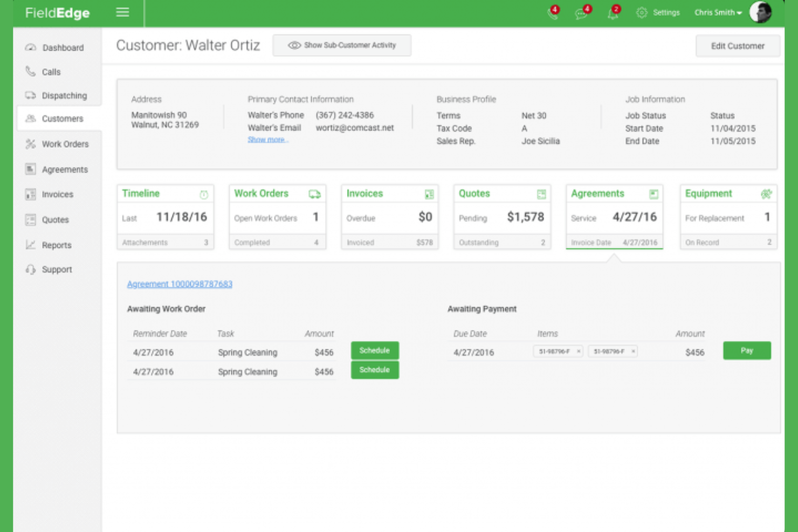Click Edit Customer button
Viewport: 798px width, 532px height.
[x=737, y=46]
